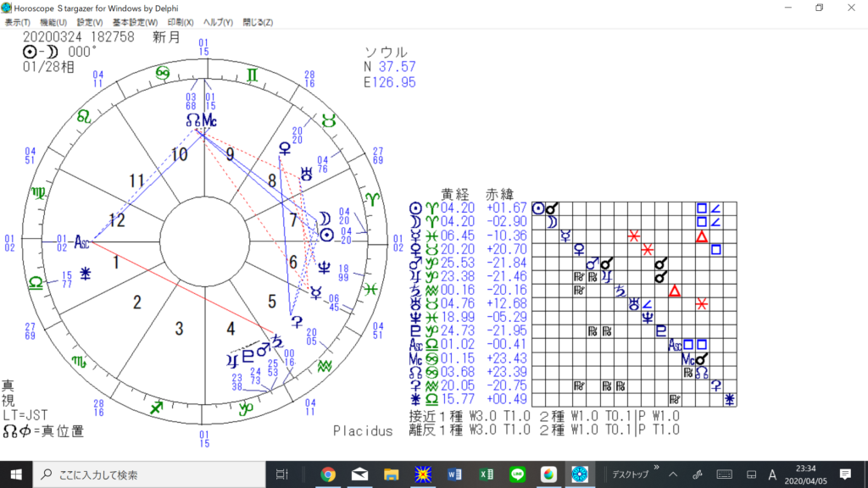Click the longitude value E126.95
Viewport: 868px width, 488px height.
click(390, 82)
